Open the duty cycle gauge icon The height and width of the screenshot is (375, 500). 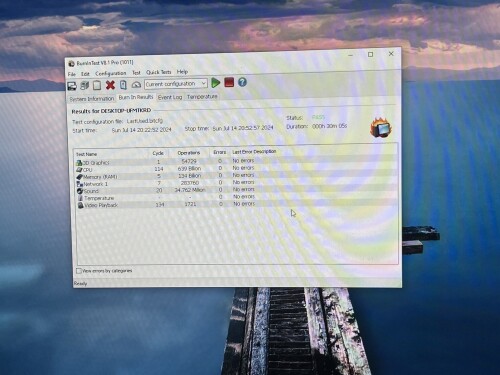[x=136, y=85]
